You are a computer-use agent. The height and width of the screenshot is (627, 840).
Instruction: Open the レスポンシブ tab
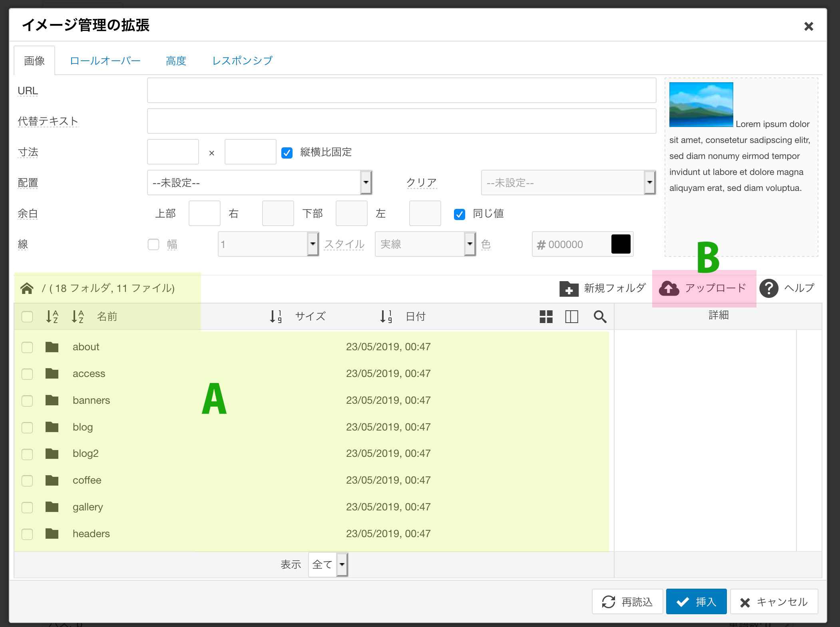tap(242, 61)
